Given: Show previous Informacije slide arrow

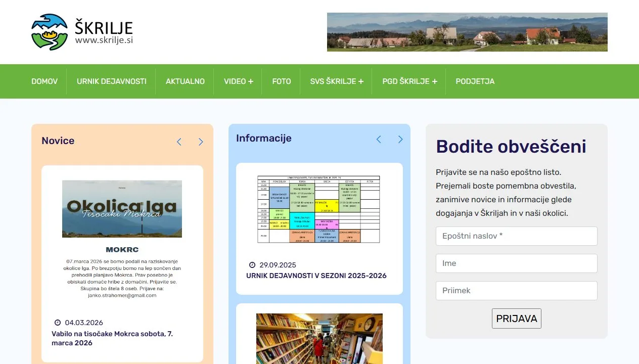Looking at the screenshot, I should [379, 139].
